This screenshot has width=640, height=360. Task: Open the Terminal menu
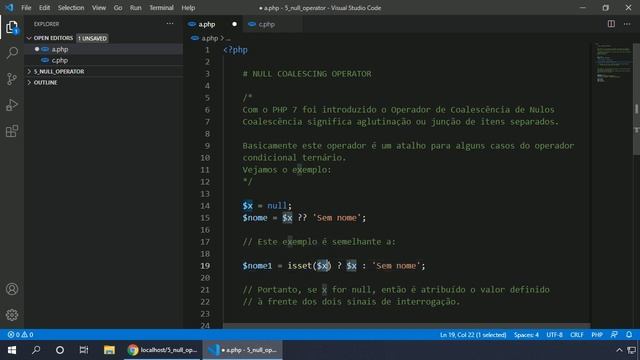point(161,8)
